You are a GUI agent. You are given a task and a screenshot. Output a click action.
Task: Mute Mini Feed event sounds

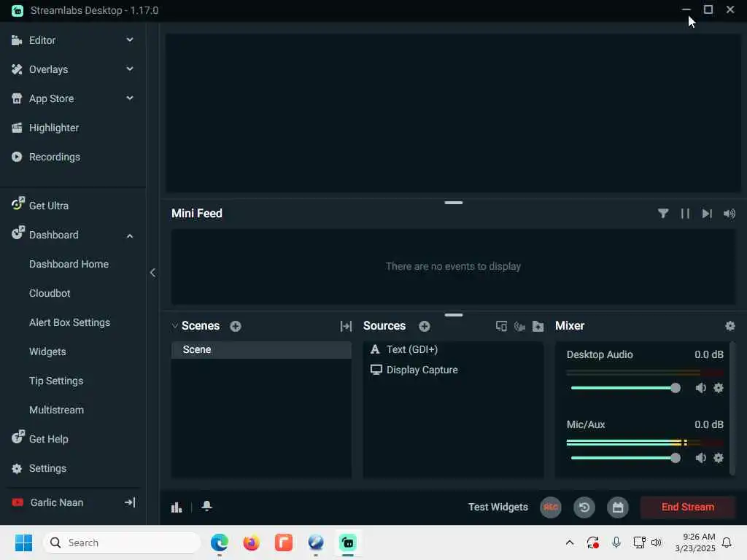click(x=729, y=214)
